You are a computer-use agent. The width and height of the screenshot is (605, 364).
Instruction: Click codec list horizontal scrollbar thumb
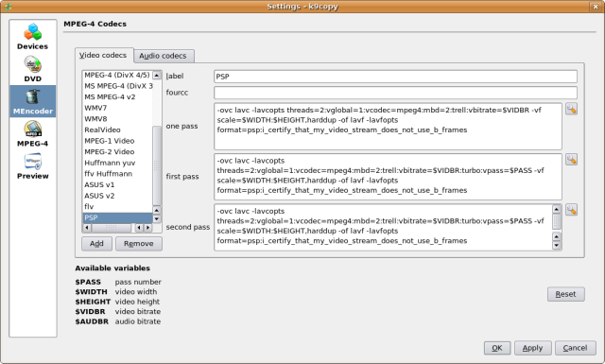pos(112,228)
